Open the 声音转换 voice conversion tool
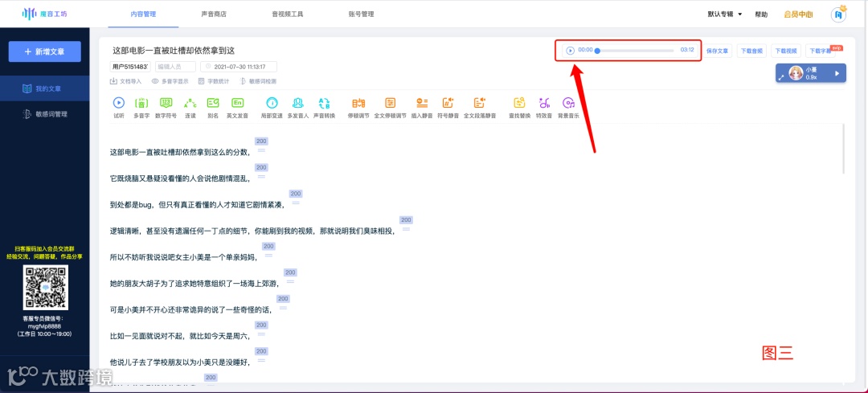Screen dimensions: 868x393 [x=324, y=102]
